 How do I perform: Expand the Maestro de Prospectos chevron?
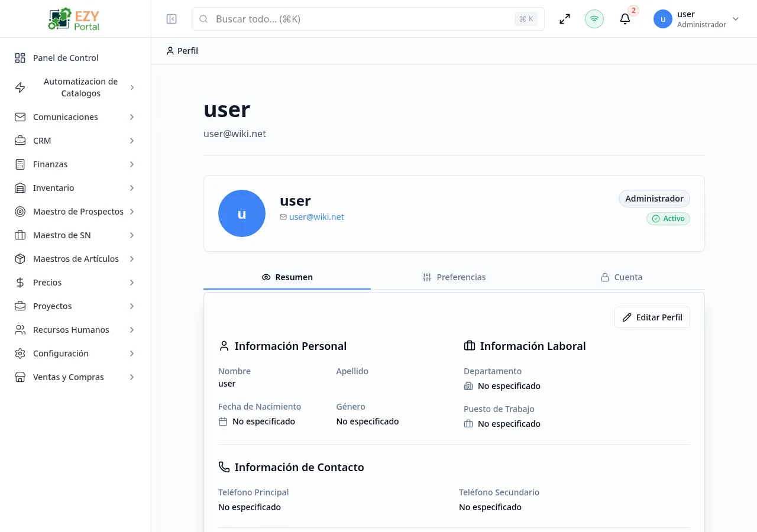pyautogui.click(x=132, y=212)
